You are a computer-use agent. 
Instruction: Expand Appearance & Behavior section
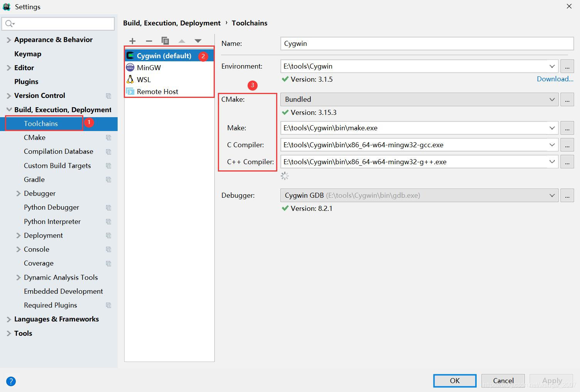[8, 40]
